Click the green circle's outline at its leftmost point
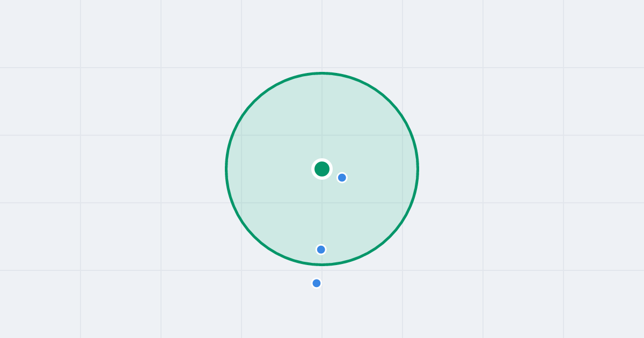This screenshot has width=644, height=338. coord(226,169)
